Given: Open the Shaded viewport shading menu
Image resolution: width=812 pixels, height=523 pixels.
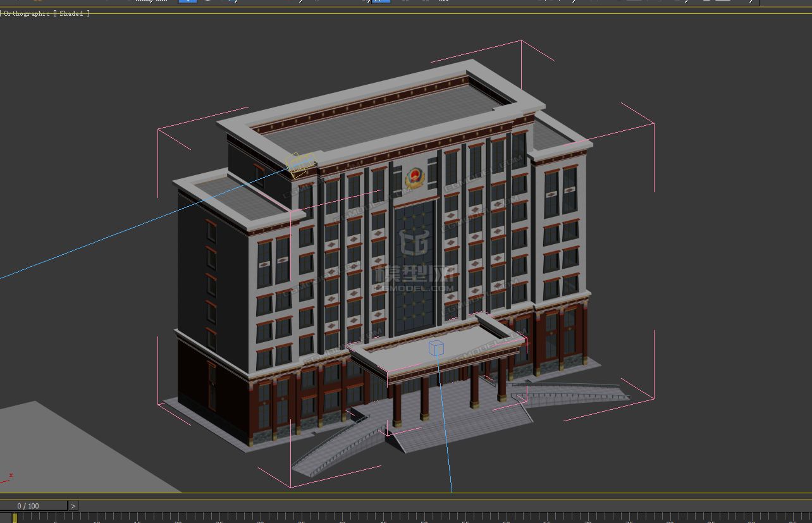Looking at the screenshot, I should coord(71,13).
